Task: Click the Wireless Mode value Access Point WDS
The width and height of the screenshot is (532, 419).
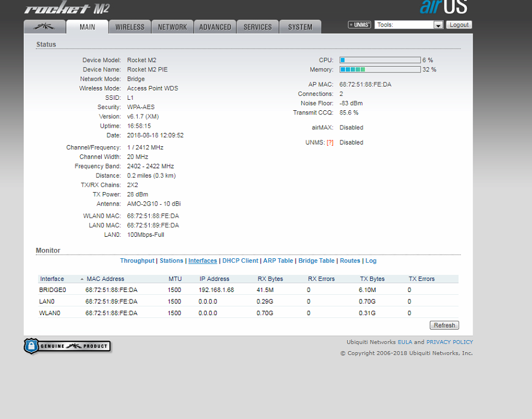Action: pyautogui.click(x=152, y=88)
